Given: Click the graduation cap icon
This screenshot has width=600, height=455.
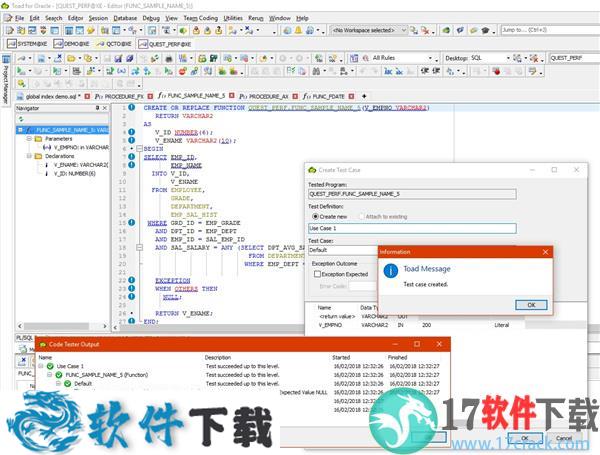Looking at the screenshot, I should (x=485, y=30).
